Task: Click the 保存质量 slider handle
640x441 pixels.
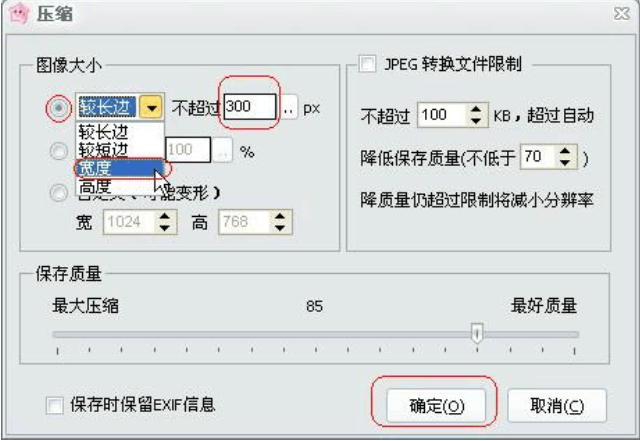Action: point(477,333)
